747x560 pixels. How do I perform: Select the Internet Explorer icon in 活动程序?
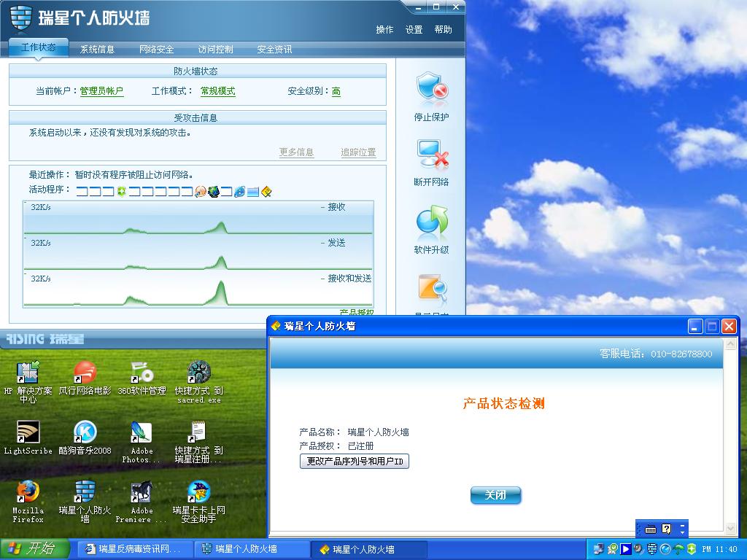click(239, 192)
